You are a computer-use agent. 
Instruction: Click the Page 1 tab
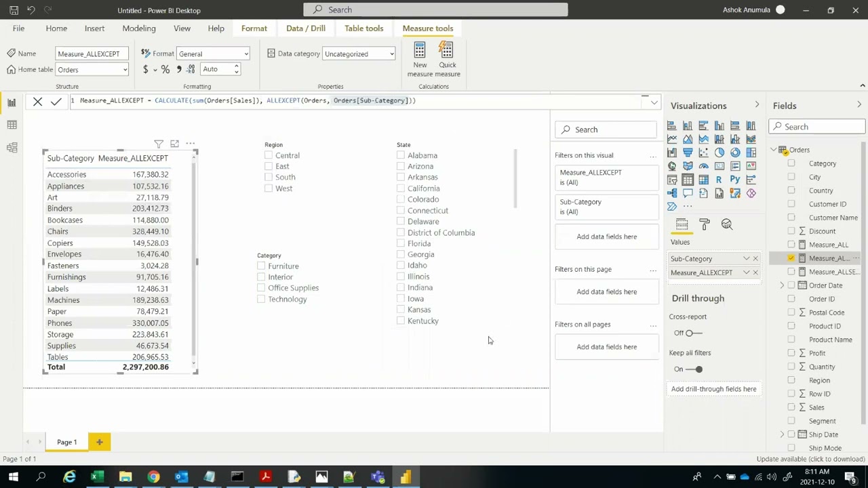tap(66, 442)
